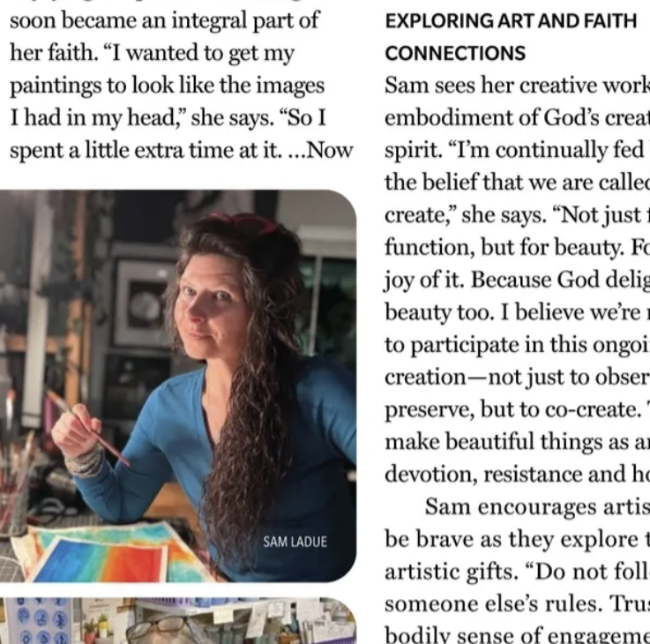Click the line beginning "embodiment of God's"
650x644 pixels.
(x=518, y=118)
